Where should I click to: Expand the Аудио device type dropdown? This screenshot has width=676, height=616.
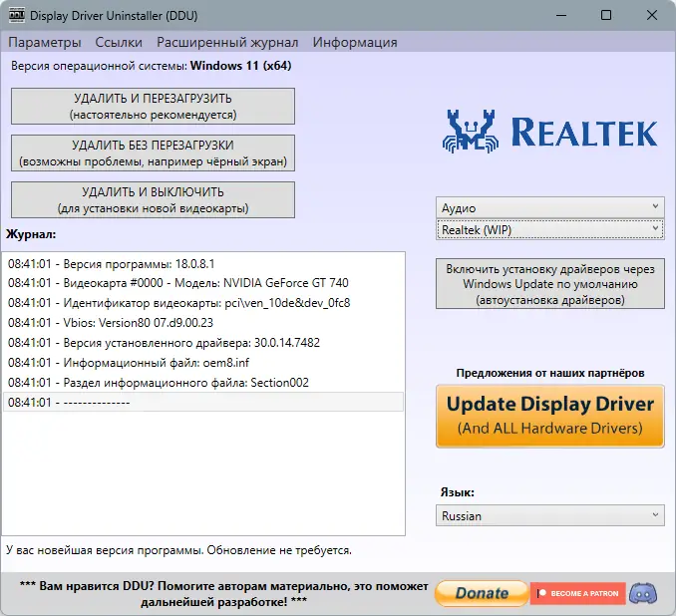pyautogui.click(x=550, y=207)
